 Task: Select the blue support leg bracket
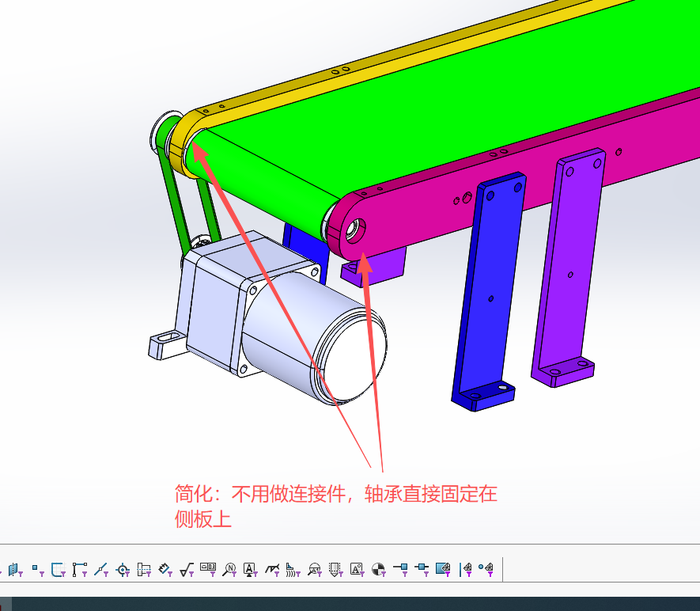pos(489,290)
